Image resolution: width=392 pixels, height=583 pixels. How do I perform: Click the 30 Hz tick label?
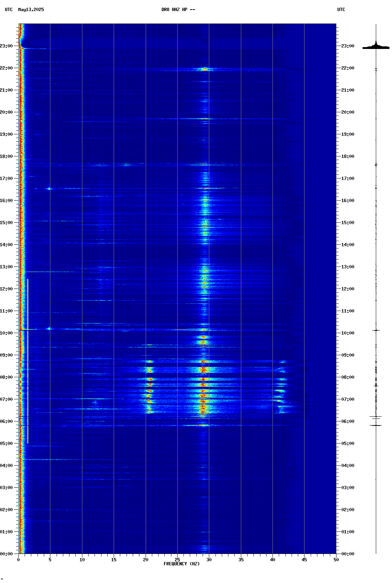tap(209, 560)
